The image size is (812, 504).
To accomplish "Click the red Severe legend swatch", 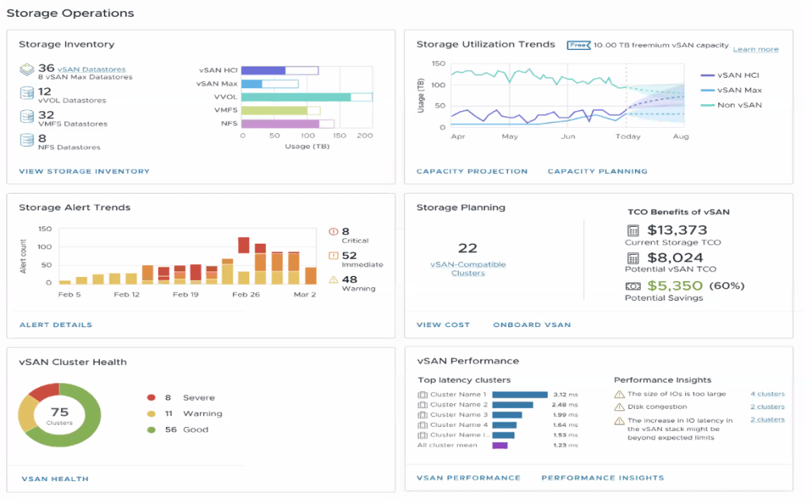I will [151, 398].
